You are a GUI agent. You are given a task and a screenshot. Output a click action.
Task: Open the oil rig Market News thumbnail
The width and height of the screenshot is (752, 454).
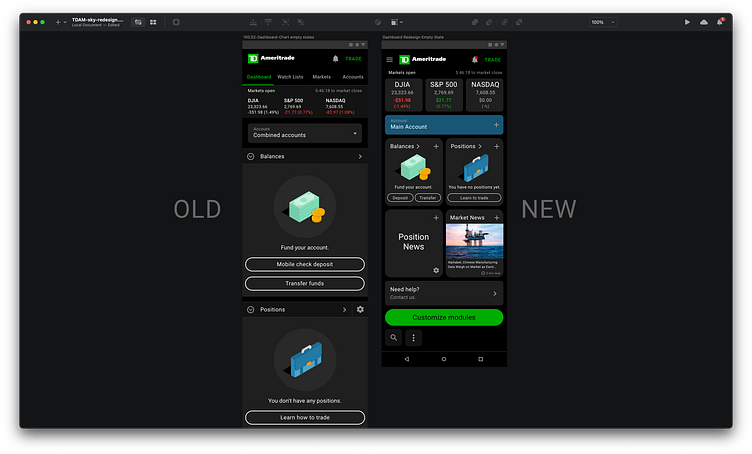474,241
